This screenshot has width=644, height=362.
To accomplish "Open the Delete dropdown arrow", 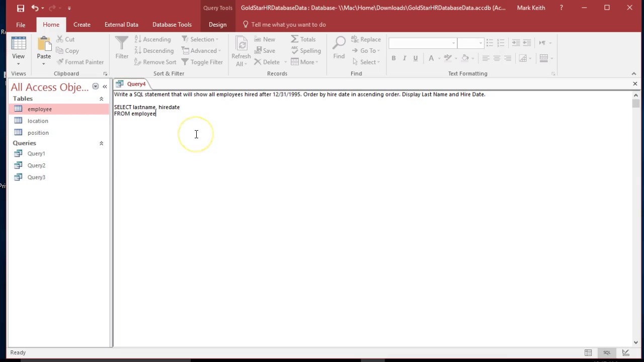I will (x=285, y=62).
